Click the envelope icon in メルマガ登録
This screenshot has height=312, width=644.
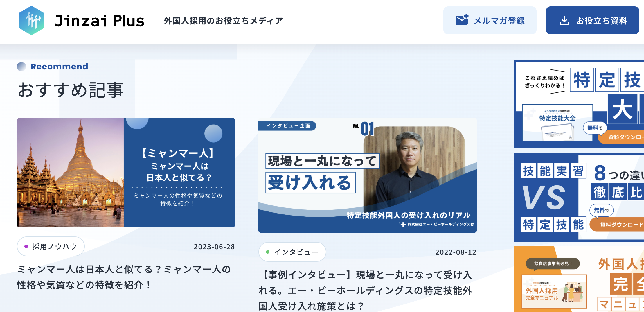(462, 20)
